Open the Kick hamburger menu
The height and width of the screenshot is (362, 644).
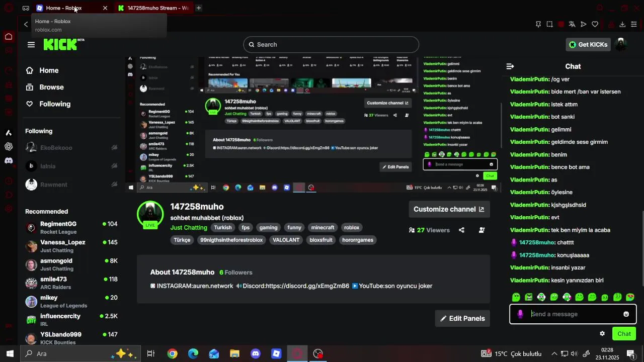click(31, 45)
